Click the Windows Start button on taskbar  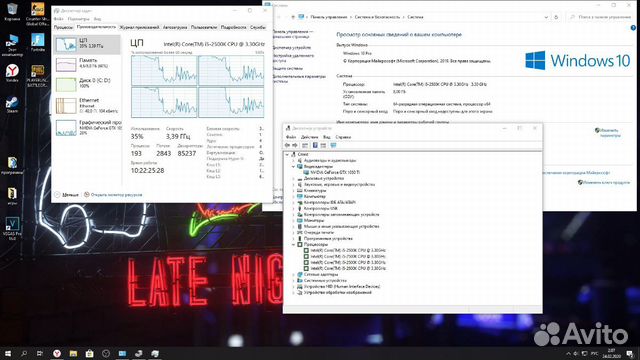click(x=8, y=353)
